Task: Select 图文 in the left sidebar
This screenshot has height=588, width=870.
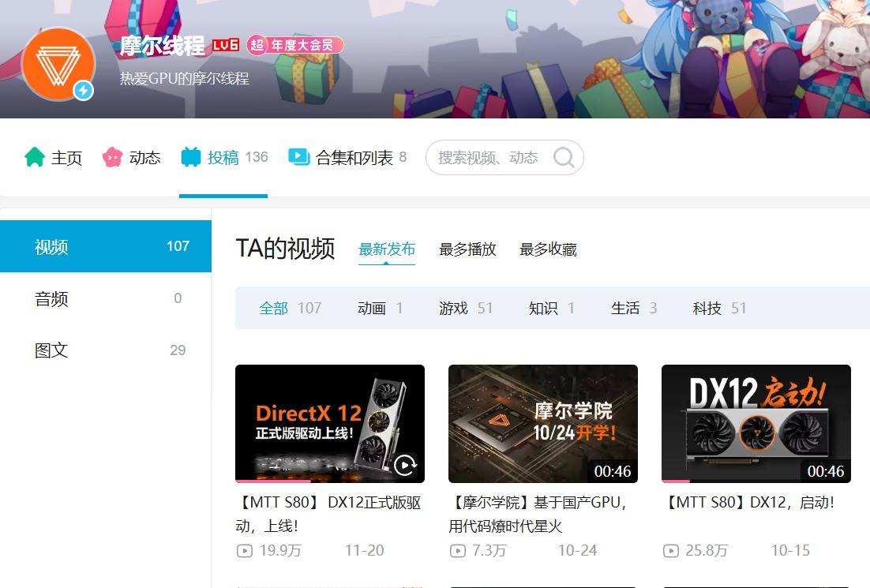Action: [x=52, y=350]
